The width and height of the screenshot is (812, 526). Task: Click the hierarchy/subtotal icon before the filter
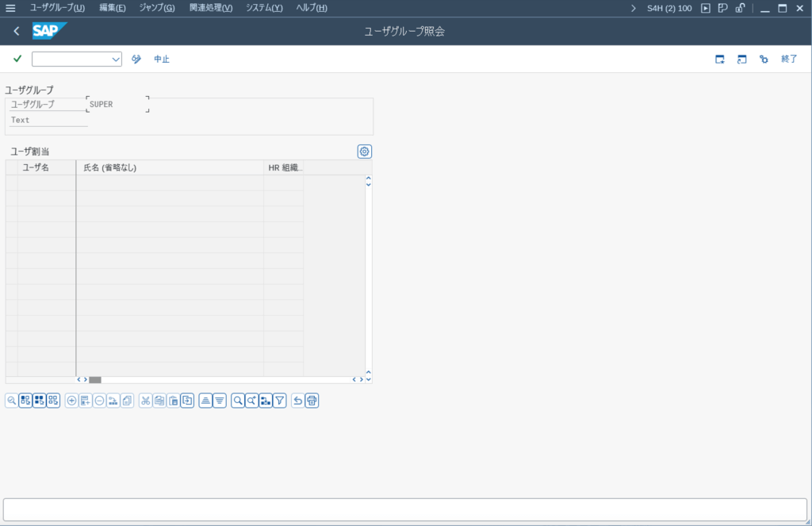[266, 401]
